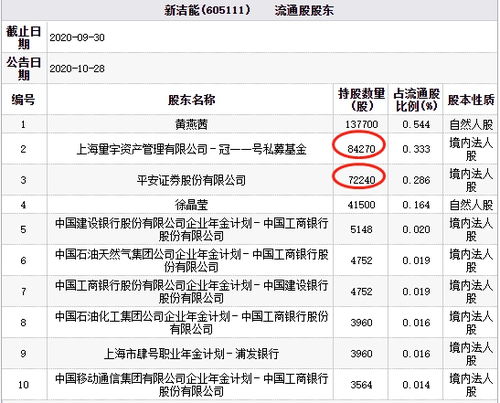
Task: Click the 公告日期 label cell
Action: pyautogui.click(x=24, y=68)
